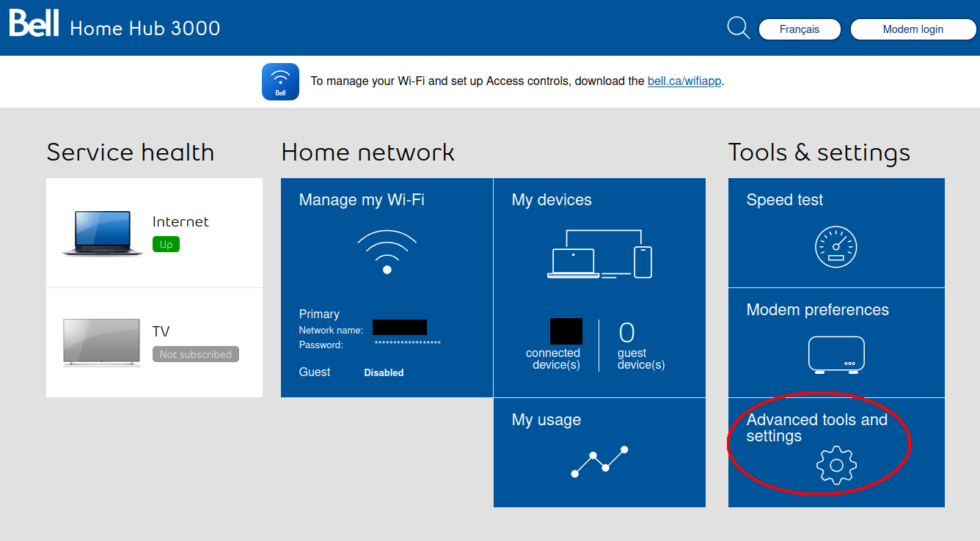Open the Modem preferences tile title
The width and height of the screenshot is (980, 541).
(818, 310)
